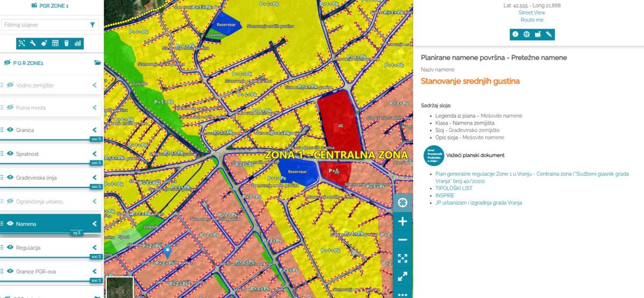
Task: Zoom out with the minus map button
Action: [x=402, y=240]
